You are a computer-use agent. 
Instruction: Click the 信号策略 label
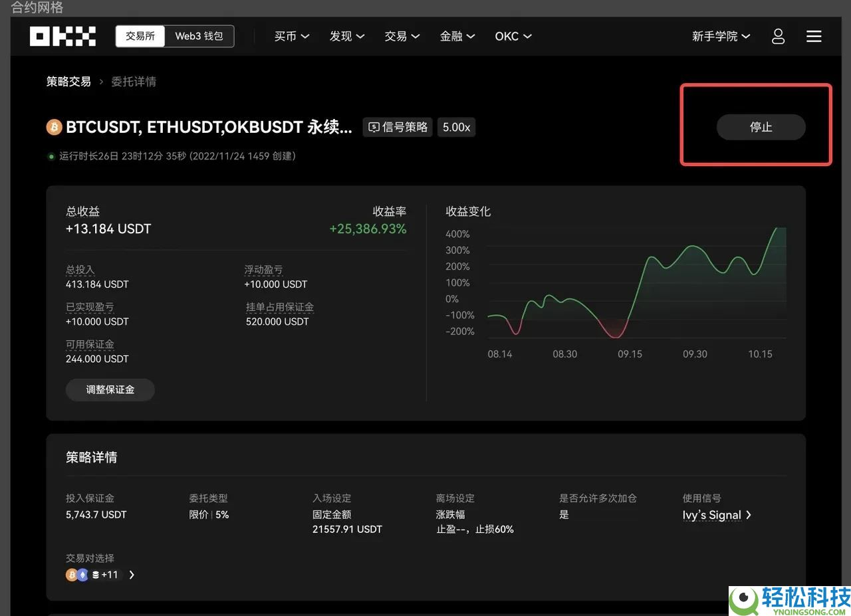click(405, 127)
